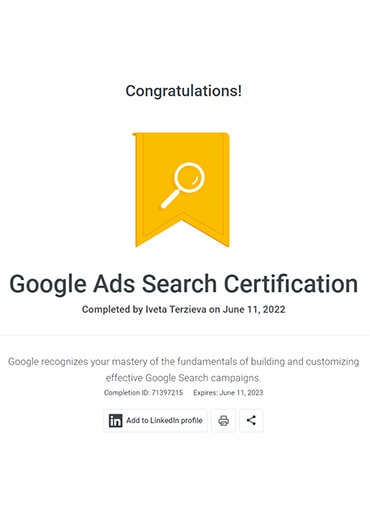Click the yellow ribbon badge
Image resolution: width=370 pixels, height=510 pixels.
coord(182,190)
